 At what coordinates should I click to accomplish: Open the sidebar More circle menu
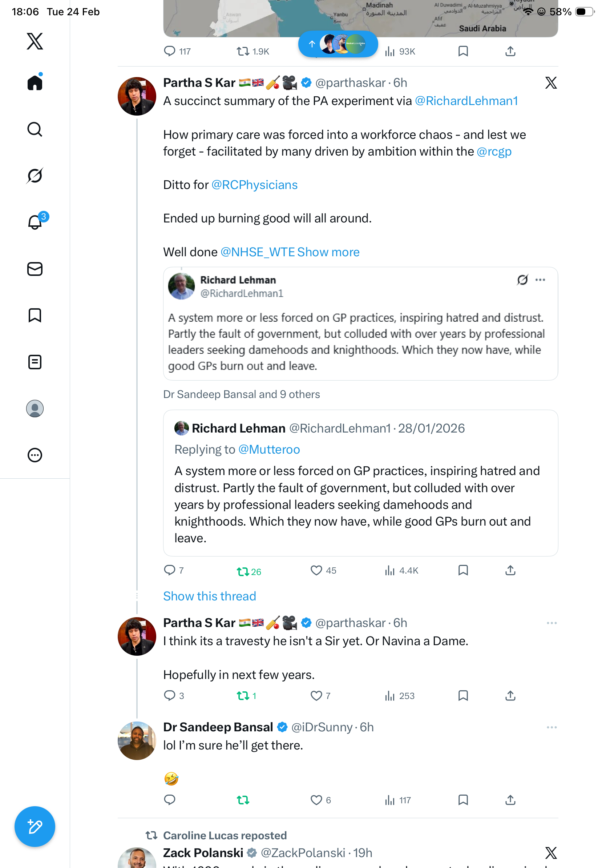[35, 455]
